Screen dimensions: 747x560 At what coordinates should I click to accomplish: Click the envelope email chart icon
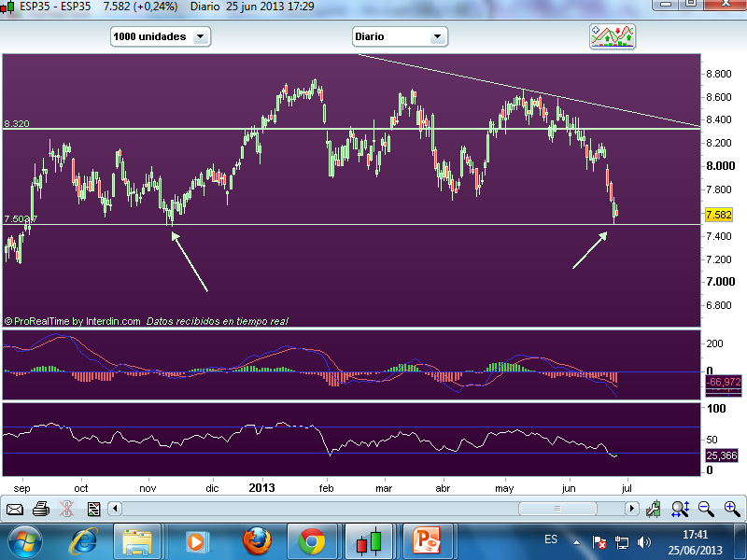(x=15, y=510)
